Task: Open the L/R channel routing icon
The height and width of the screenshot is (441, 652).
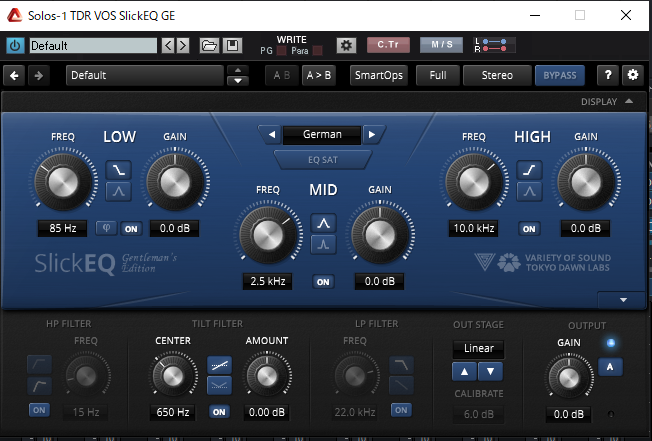Action: coord(495,45)
